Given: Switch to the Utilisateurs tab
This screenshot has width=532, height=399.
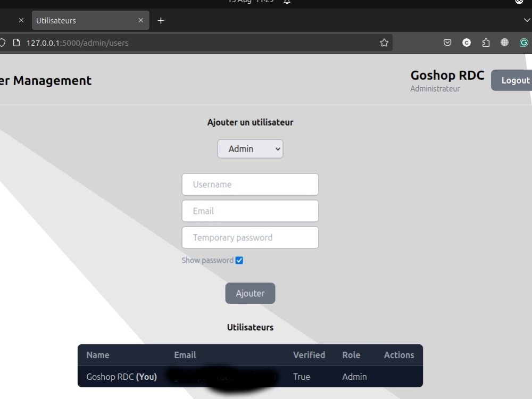Looking at the screenshot, I should click(x=90, y=20).
